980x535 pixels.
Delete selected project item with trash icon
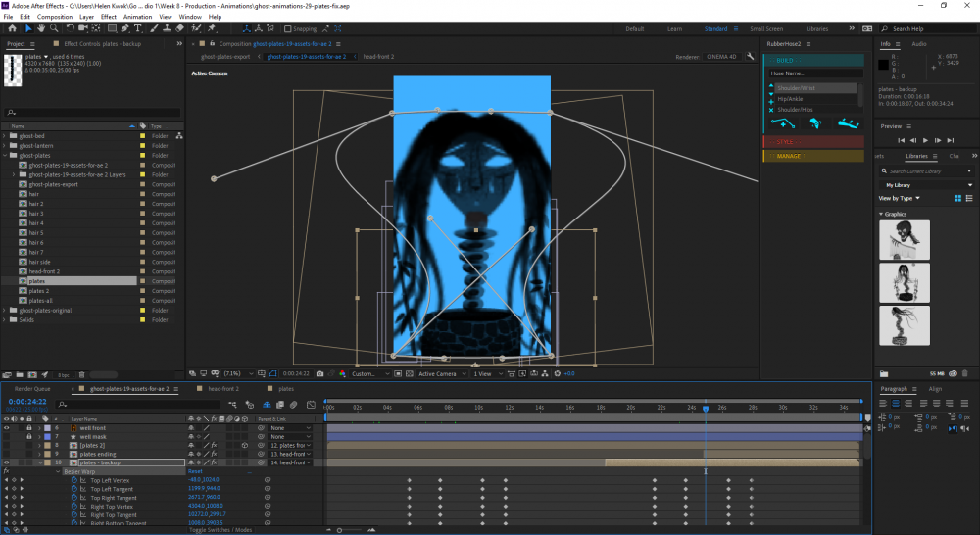81,375
